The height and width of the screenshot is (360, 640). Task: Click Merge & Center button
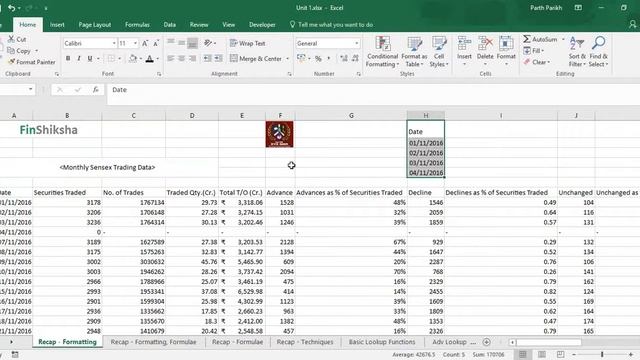coord(256,59)
